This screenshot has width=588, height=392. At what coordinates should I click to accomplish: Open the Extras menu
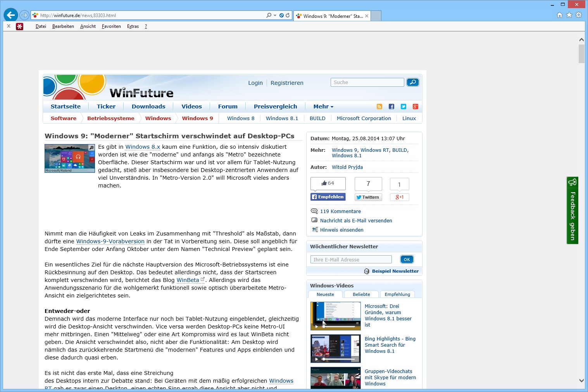pos(133,26)
